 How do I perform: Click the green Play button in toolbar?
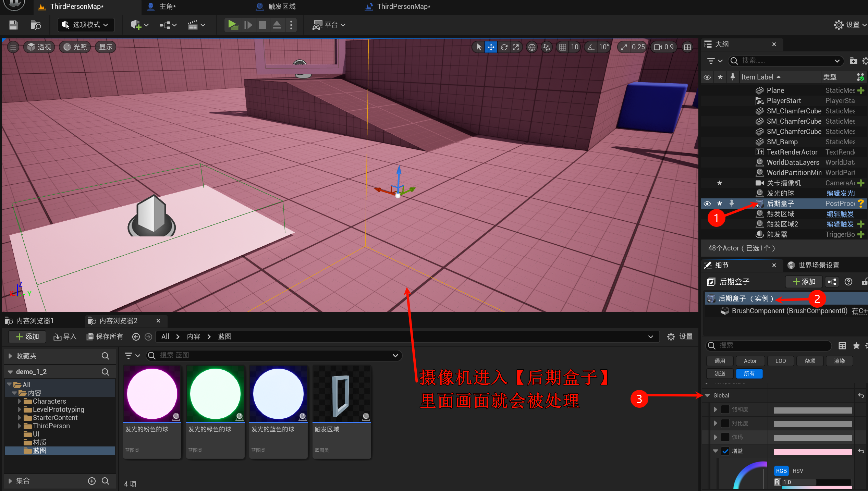233,25
